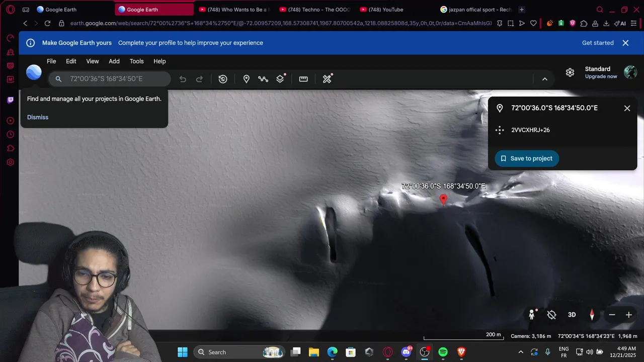Select the draw path or polygon tool
Screen dimensions: 644x362
263,79
